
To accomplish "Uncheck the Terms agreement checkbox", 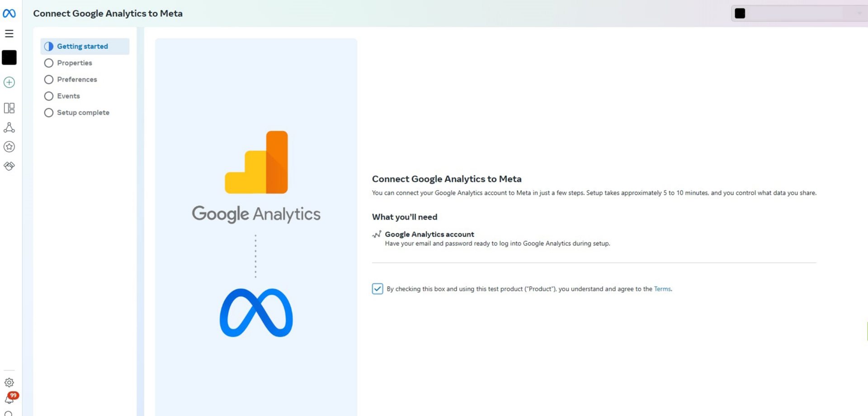I will [377, 289].
